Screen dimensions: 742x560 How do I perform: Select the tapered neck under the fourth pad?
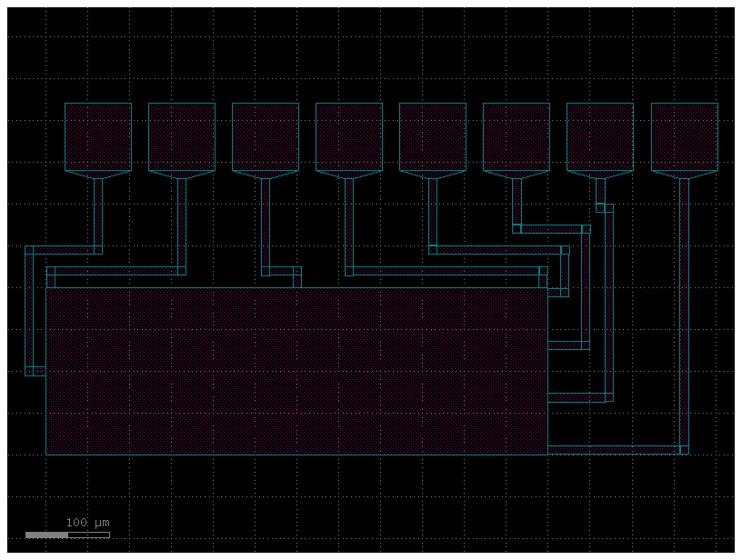(x=349, y=174)
